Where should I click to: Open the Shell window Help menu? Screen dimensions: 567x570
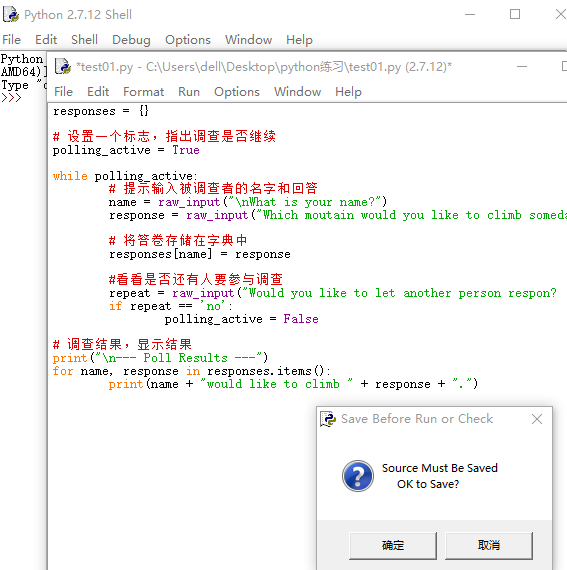point(299,40)
